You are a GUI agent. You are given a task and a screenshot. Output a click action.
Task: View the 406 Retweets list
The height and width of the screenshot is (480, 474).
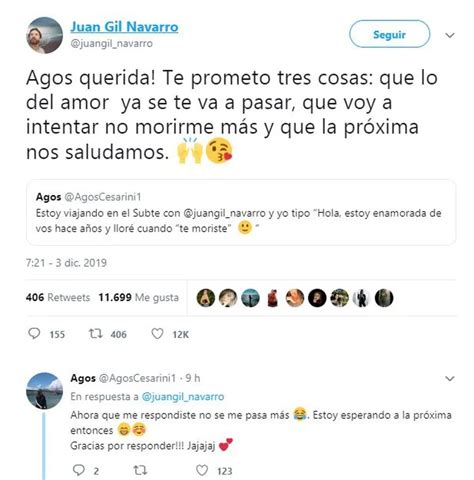click(58, 297)
